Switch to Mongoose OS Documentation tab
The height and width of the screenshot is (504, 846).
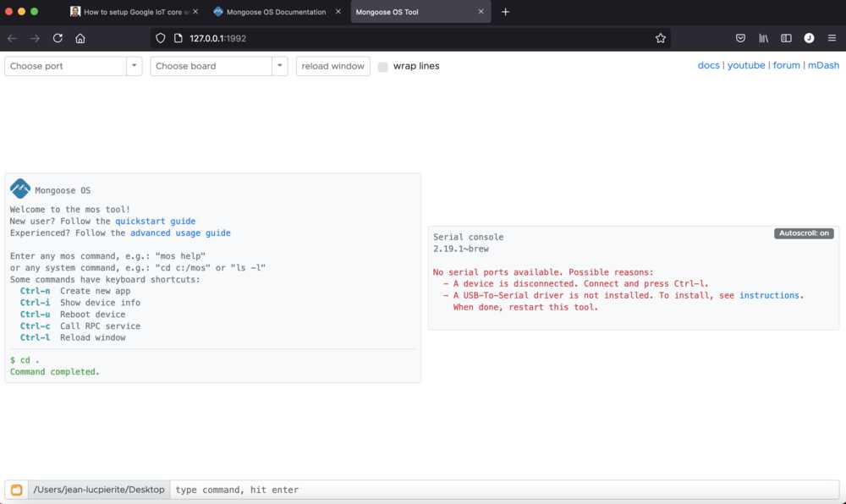277,12
